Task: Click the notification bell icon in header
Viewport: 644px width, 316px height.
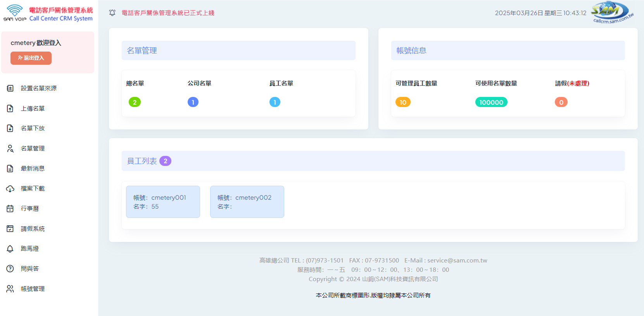Action: [x=112, y=13]
